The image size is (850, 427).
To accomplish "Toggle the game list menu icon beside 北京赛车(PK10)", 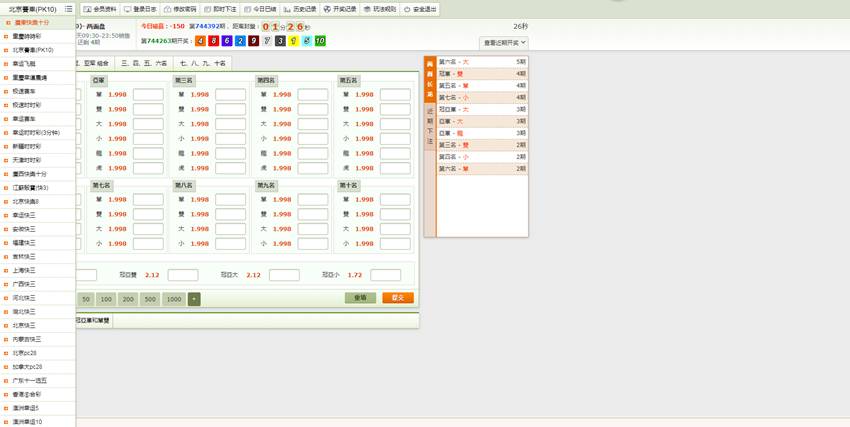I will [x=68, y=9].
